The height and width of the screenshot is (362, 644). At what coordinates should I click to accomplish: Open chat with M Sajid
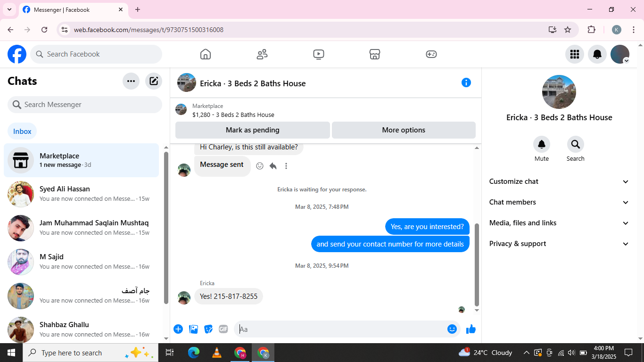click(x=82, y=262)
